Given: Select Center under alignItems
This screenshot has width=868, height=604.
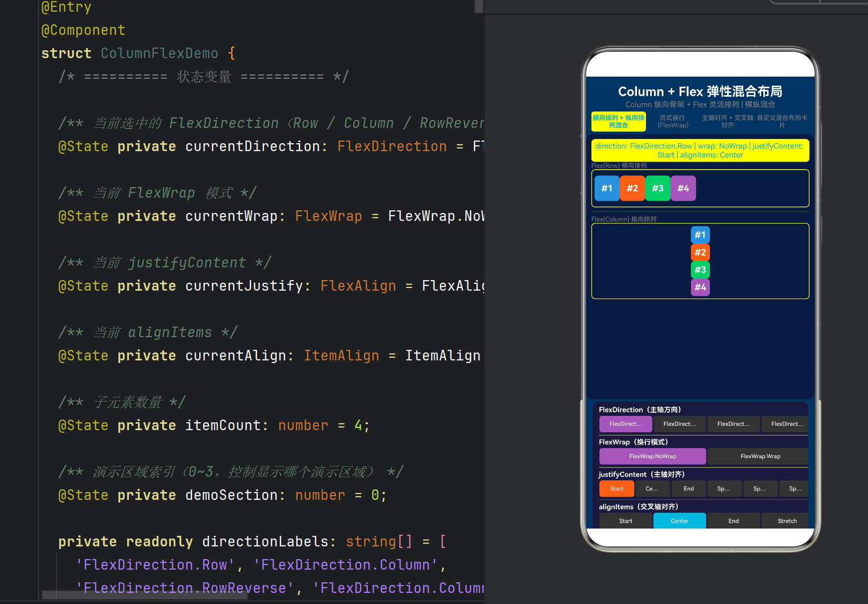Looking at the screenshot, I should 679,521.
